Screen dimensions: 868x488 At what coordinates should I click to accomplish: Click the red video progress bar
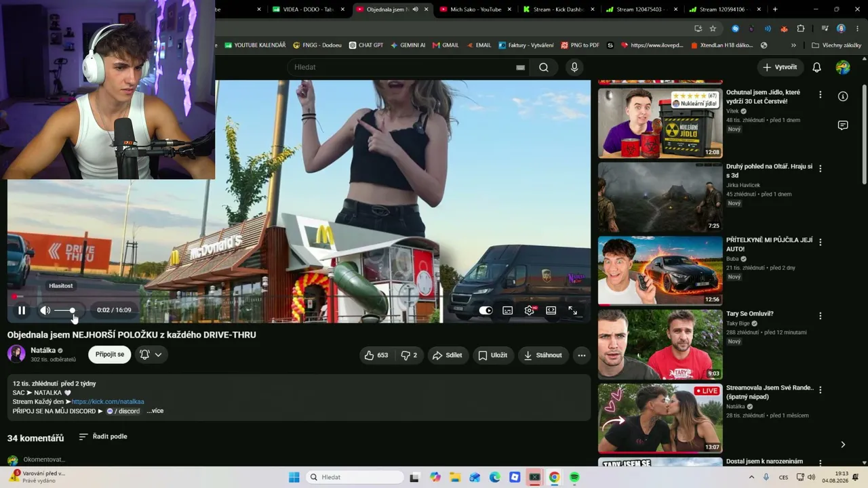[x=299, y=296]
